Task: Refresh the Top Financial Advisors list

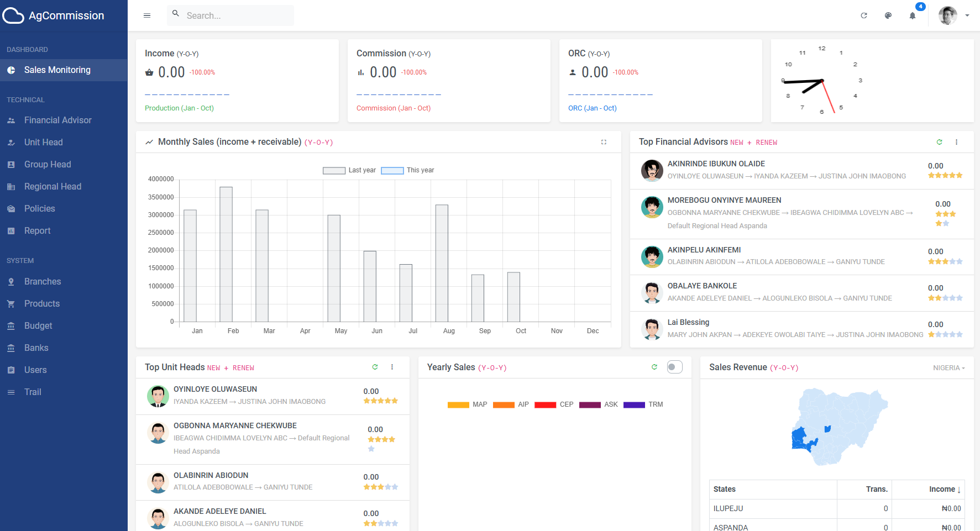Action: 939,142
